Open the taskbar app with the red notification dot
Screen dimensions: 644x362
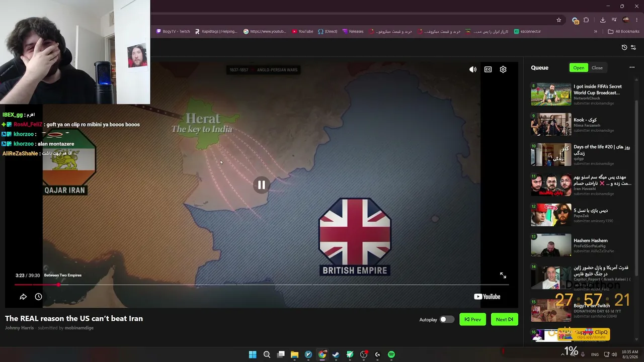point(364,354)
